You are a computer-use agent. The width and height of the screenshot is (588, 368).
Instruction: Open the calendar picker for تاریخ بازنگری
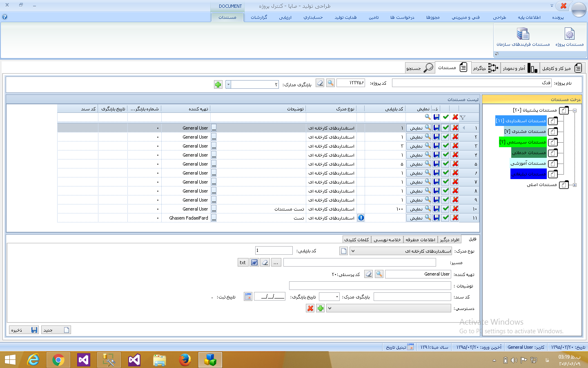click(248, 296)
